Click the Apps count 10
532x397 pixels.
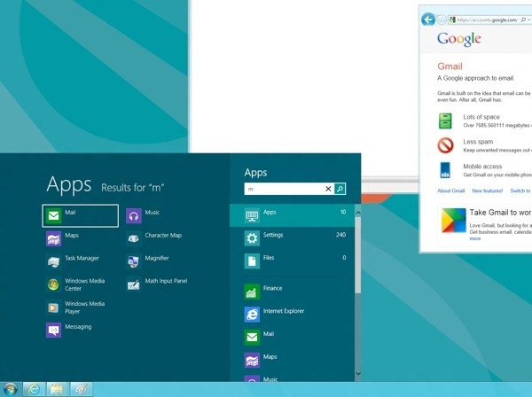pyautogui.click(x=343, y=212)
